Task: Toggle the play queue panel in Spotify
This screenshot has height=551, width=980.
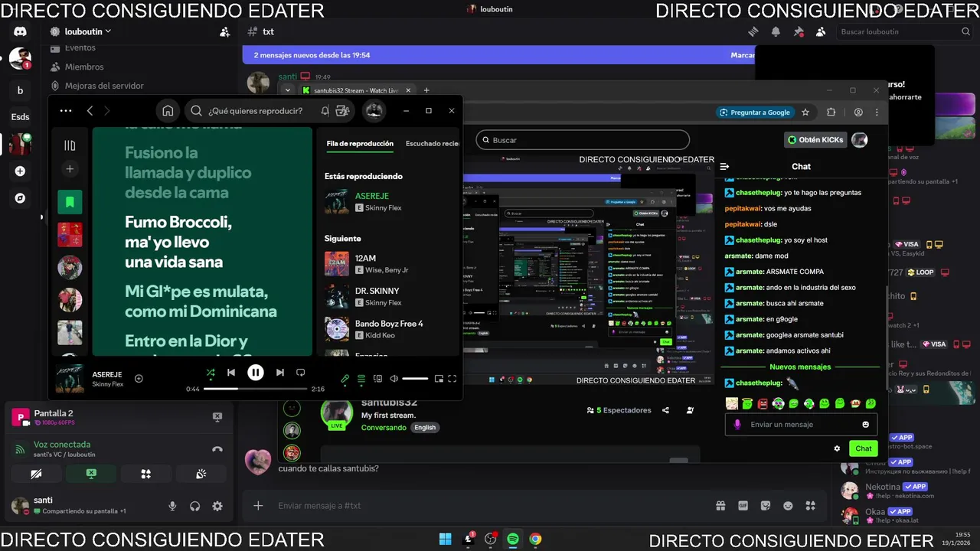Action: 361,378
